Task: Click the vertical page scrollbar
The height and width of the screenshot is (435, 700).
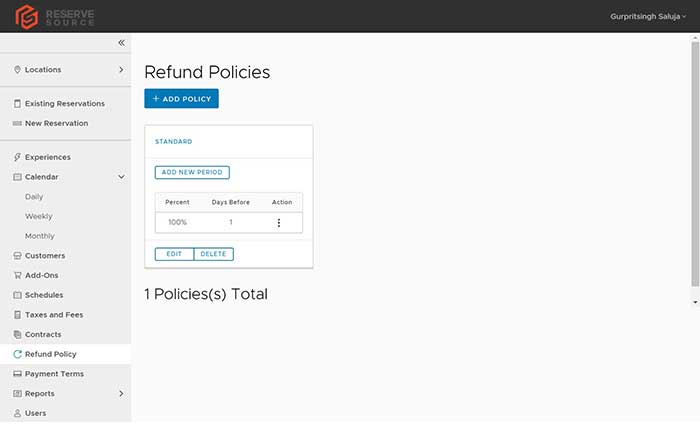Action: tap(695, 164)
